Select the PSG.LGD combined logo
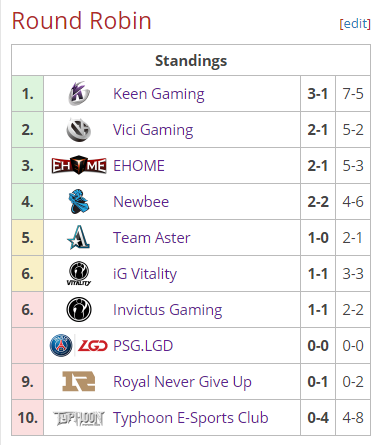This screenshot has height=445, width=378. click(x=79, y=346)
